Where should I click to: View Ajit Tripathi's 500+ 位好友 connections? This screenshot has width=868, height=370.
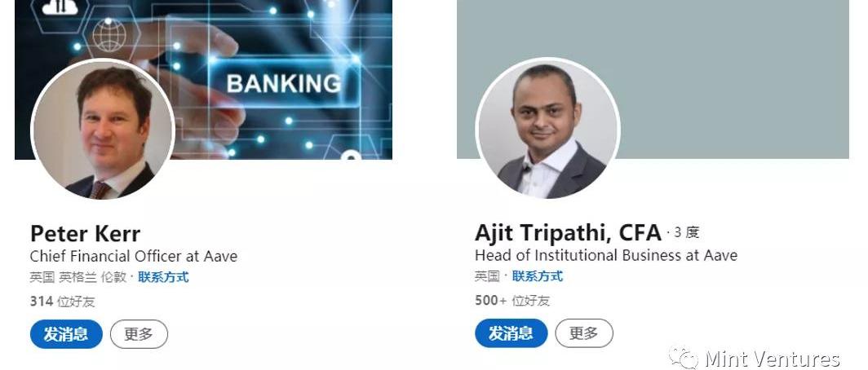coord(512,301)
